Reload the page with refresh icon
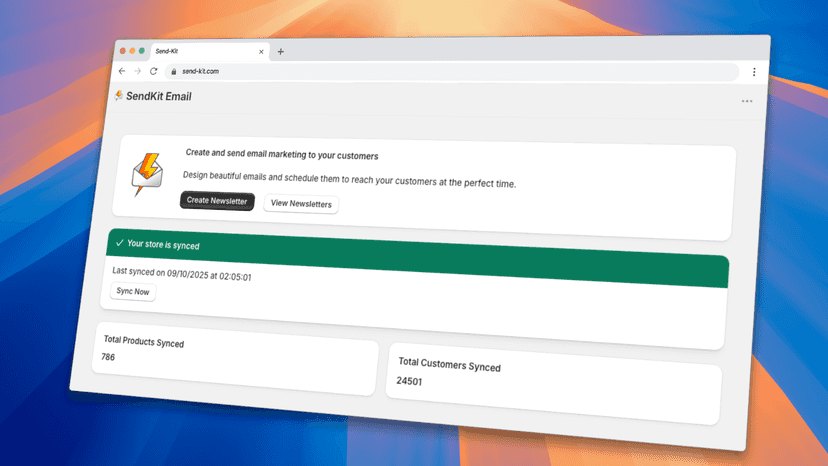Screen dimensions: 828x466 (x=154, y=71)
